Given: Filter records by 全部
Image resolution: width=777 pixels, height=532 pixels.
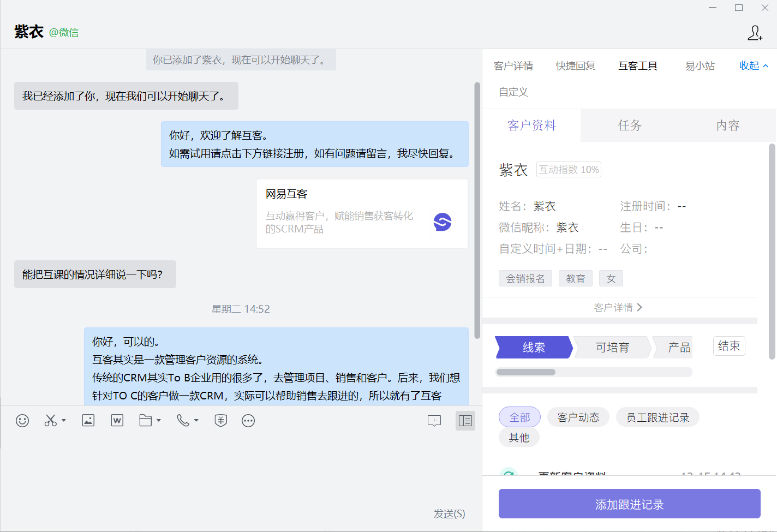Looking at the screenshot, I should click(x=519, y=417).
